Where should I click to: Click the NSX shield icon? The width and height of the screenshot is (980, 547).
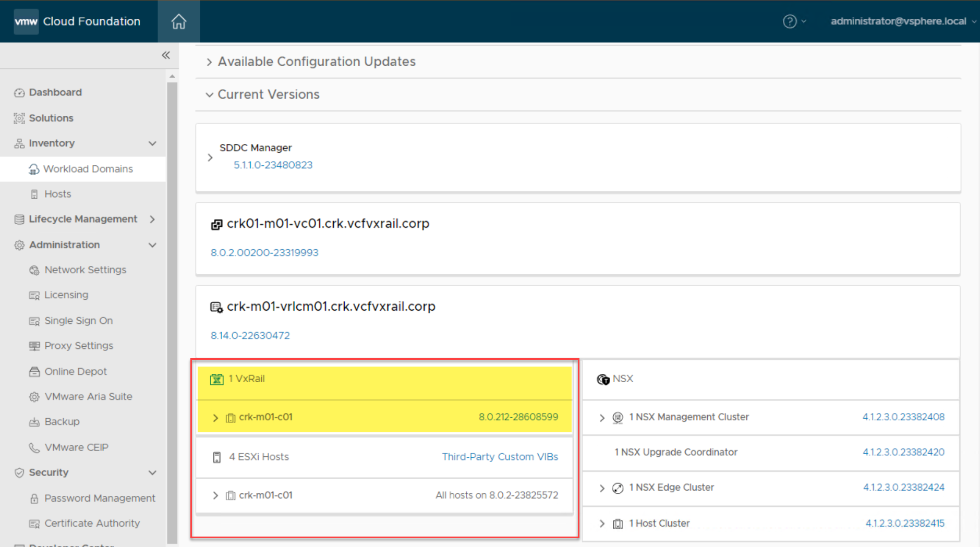[x=603, y=379]
